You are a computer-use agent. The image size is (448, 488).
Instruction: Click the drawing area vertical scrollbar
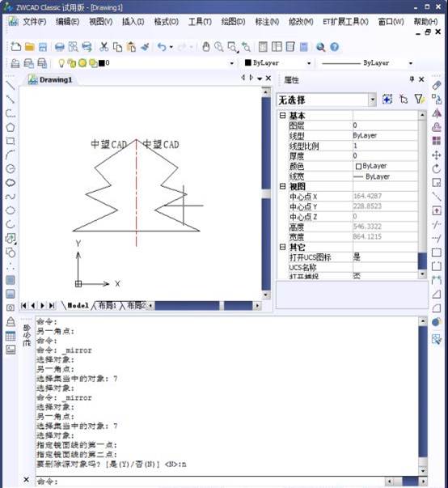(266, 193)
